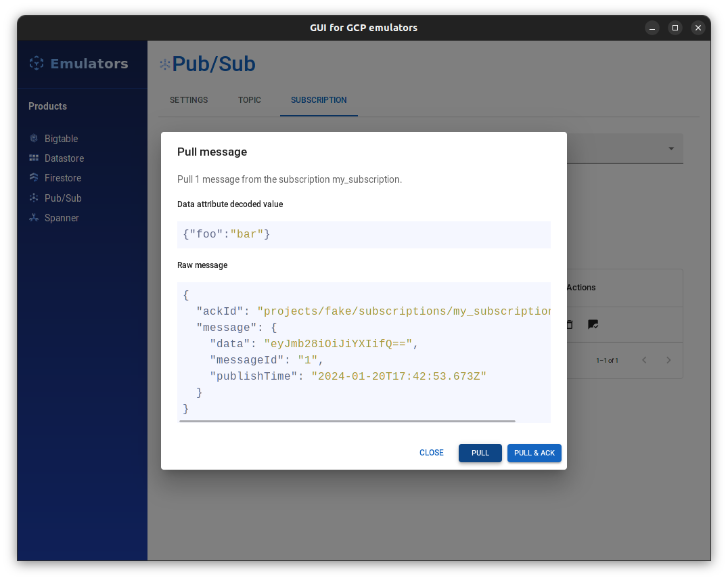Click the horizontal scrollbar of raw message

click(x=347, y=421)
